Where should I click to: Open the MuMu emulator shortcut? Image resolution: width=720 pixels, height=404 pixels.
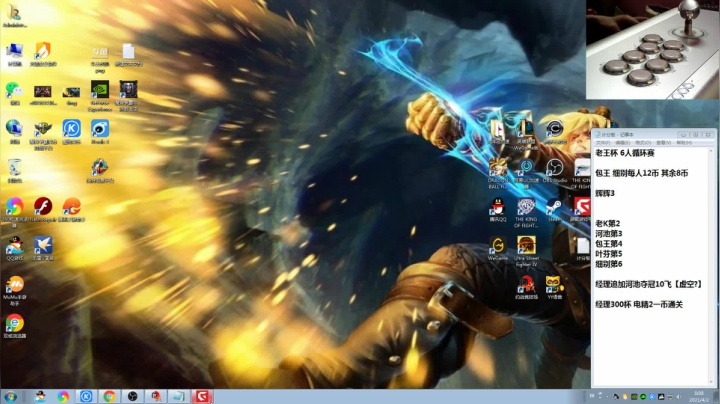15,291
